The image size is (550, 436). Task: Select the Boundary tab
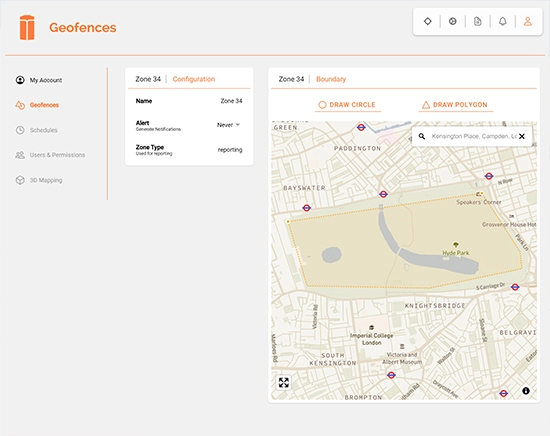point(331,79)
